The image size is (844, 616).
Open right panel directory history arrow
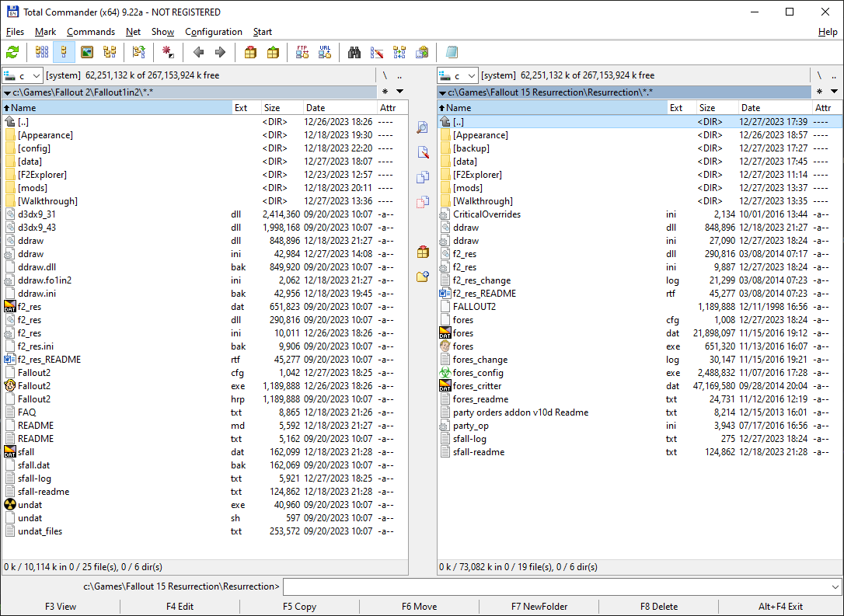pos(835,92)
